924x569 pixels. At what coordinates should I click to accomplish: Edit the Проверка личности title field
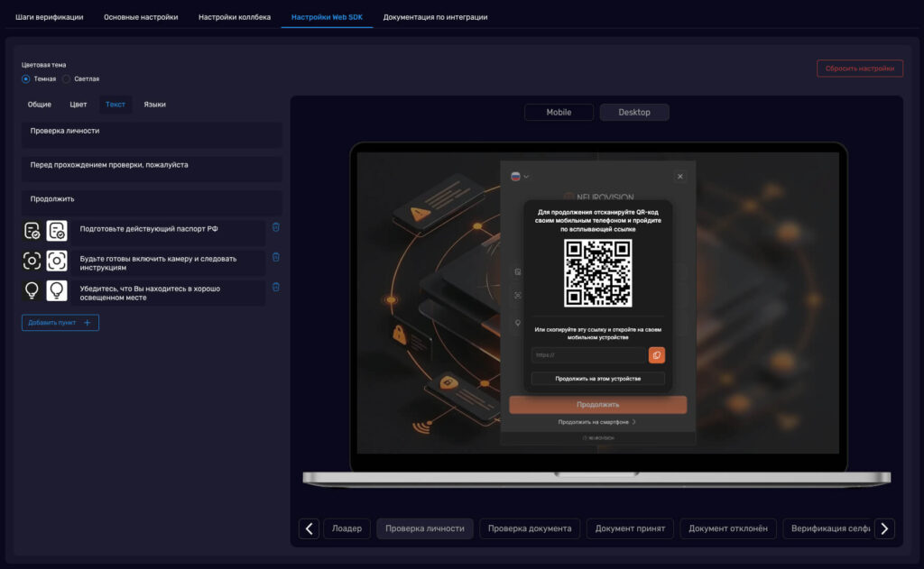tap(152, 135)
